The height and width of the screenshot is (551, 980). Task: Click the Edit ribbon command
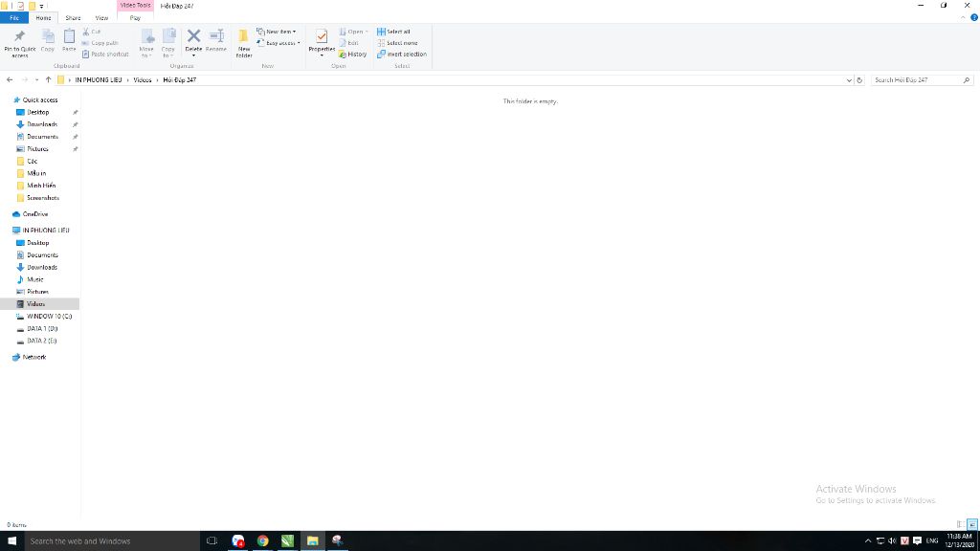click(348, 43)
